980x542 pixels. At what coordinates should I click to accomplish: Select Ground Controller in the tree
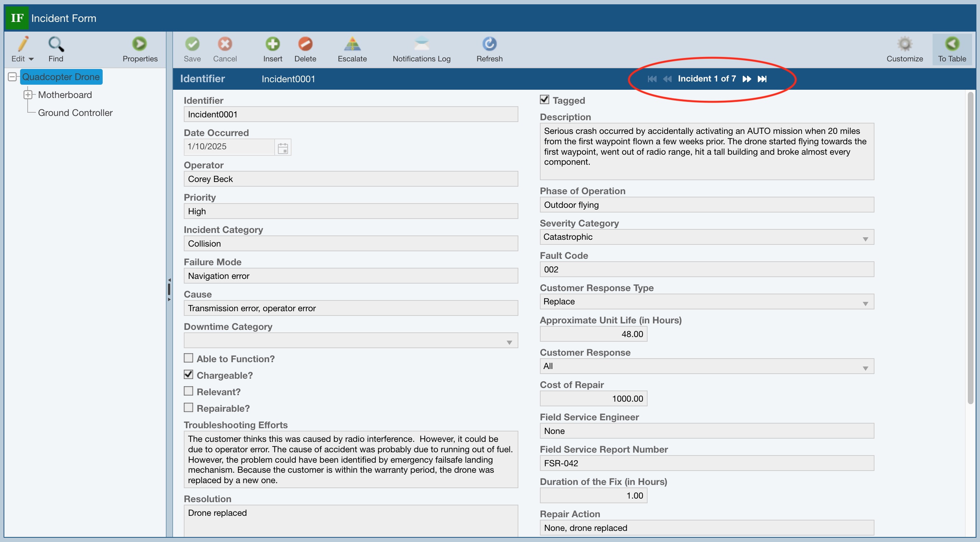point(75,113)
